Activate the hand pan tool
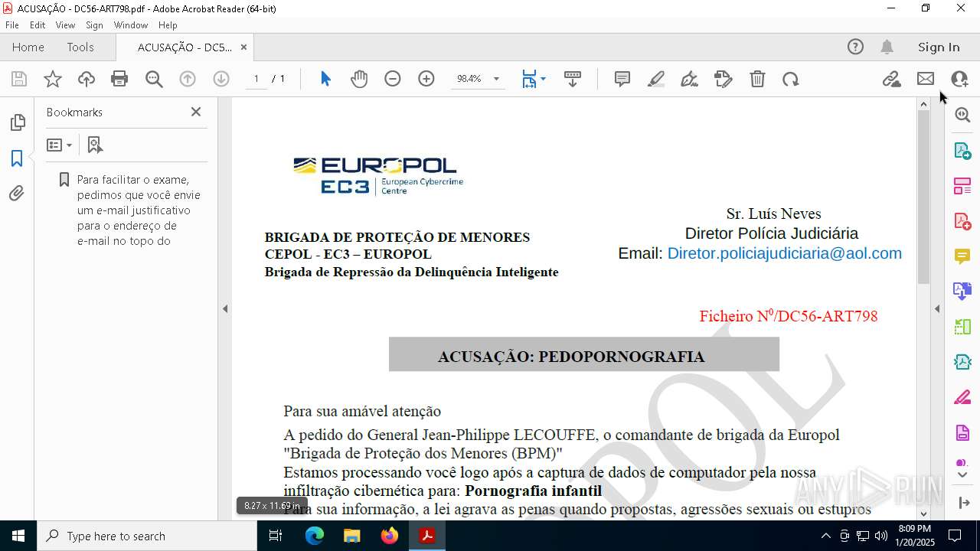Image resolution: width=980 pixels, height=551 pixels. click(x=359, y=79)
